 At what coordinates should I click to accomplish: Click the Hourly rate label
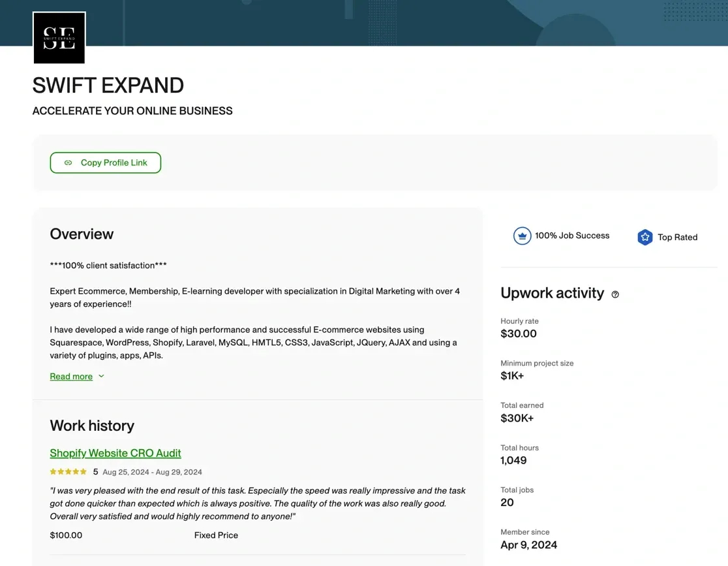(519, 321)
